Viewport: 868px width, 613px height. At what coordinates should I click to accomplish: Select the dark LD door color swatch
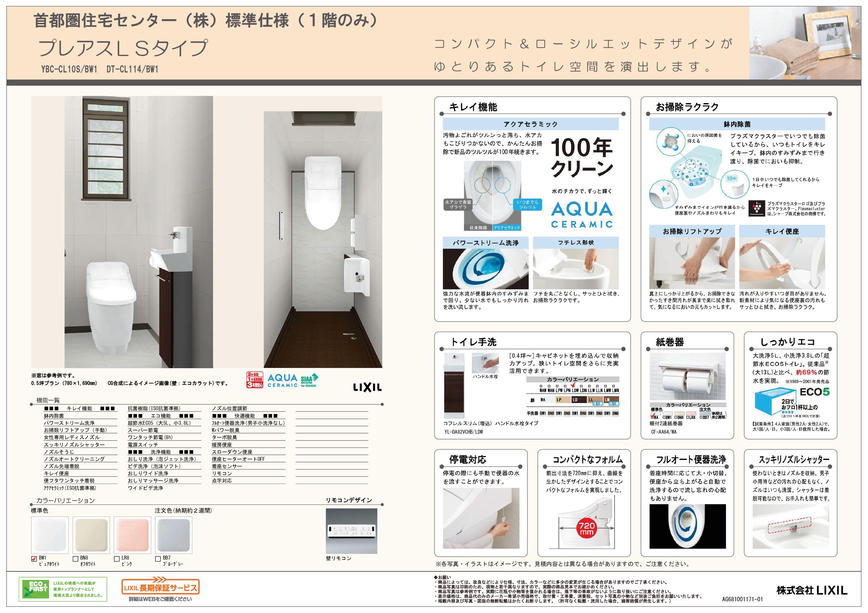point(579,400)
